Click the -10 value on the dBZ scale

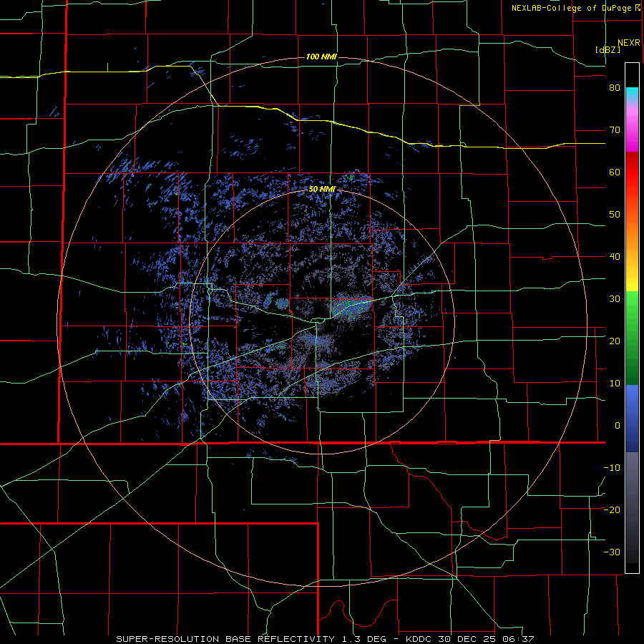coord(612,468)
